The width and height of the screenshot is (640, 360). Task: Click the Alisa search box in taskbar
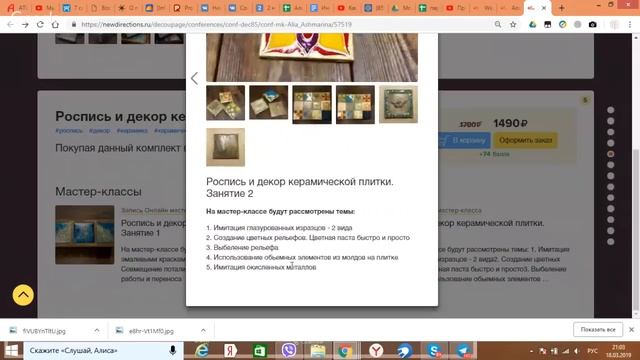tap(104, 351)
